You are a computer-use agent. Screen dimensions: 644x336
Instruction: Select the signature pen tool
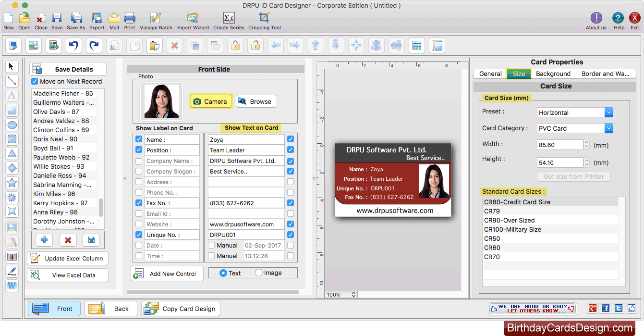tap(12, 271)
